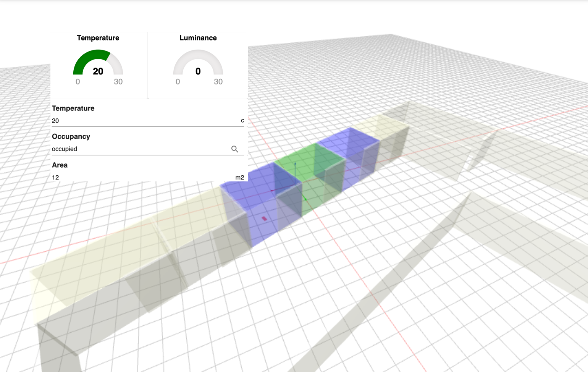
Task: Click the pink sensor marker in blue room
Action: pos(264,218)
